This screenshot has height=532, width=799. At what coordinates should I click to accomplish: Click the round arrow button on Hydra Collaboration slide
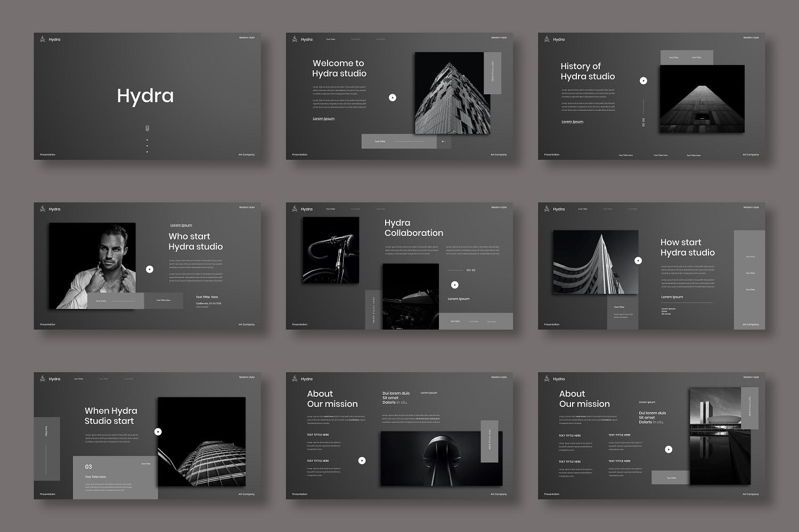[x=454, y=285]
